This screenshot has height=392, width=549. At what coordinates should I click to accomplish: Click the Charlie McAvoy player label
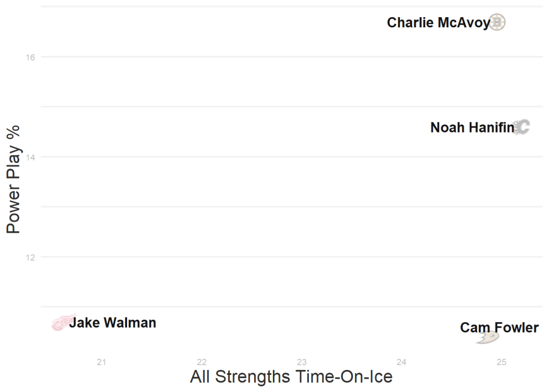coord(438,23)
